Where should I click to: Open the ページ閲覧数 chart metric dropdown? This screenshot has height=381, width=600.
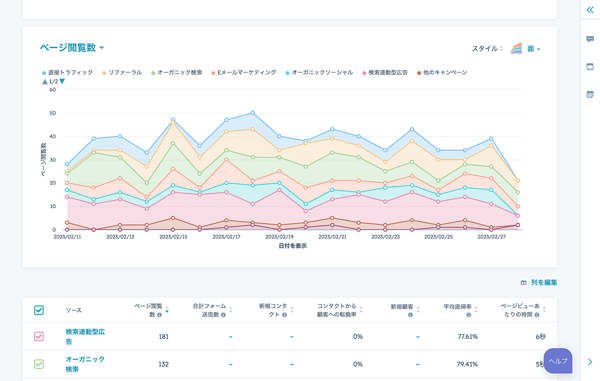coord(72,48)
